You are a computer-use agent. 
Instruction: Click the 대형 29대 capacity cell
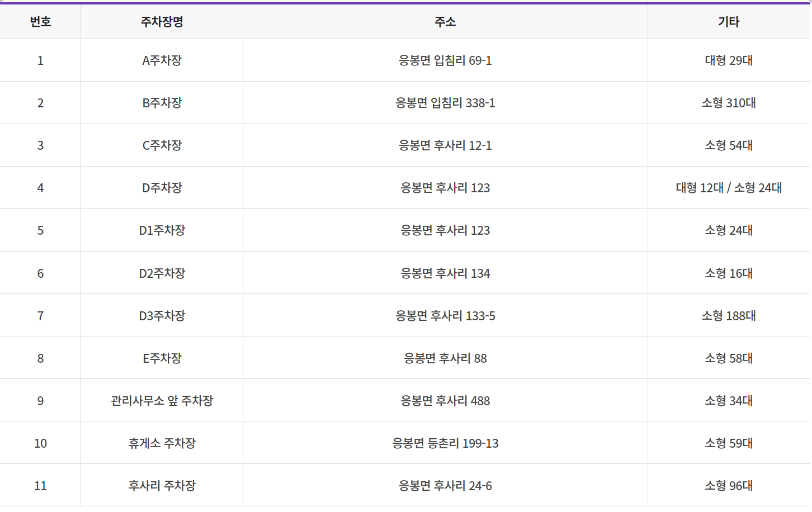click(x=729, y=60)
